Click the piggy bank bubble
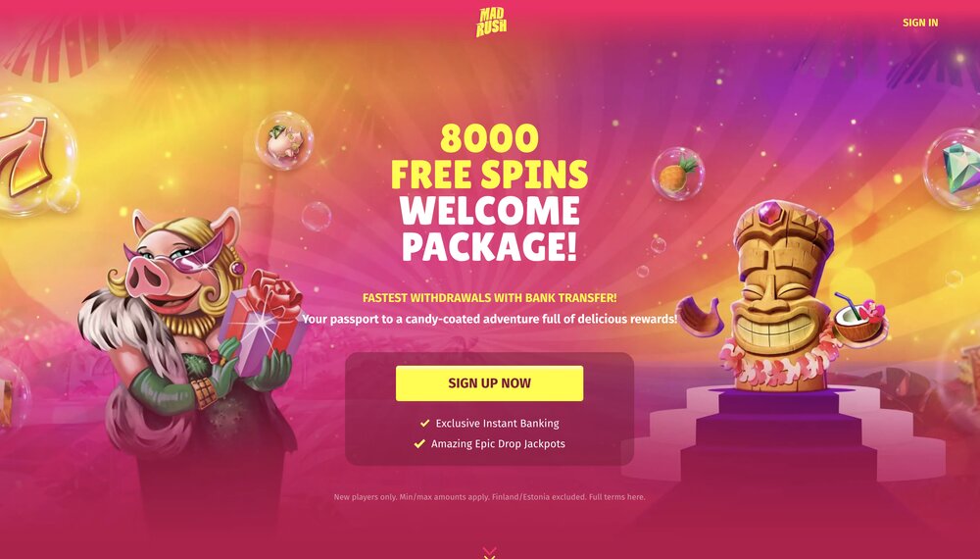The image size is (980, 559). coord(284,140)
